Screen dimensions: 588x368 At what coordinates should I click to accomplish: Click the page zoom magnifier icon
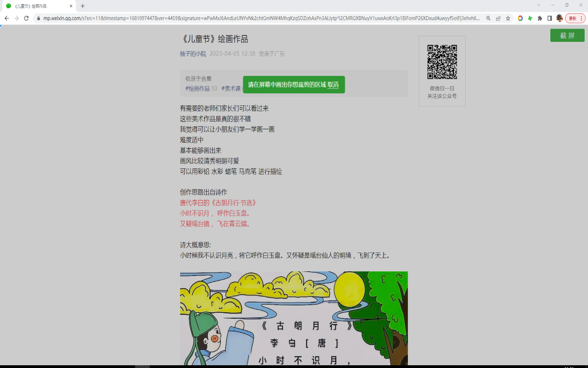pyautogui.click(x=488, y=18)
